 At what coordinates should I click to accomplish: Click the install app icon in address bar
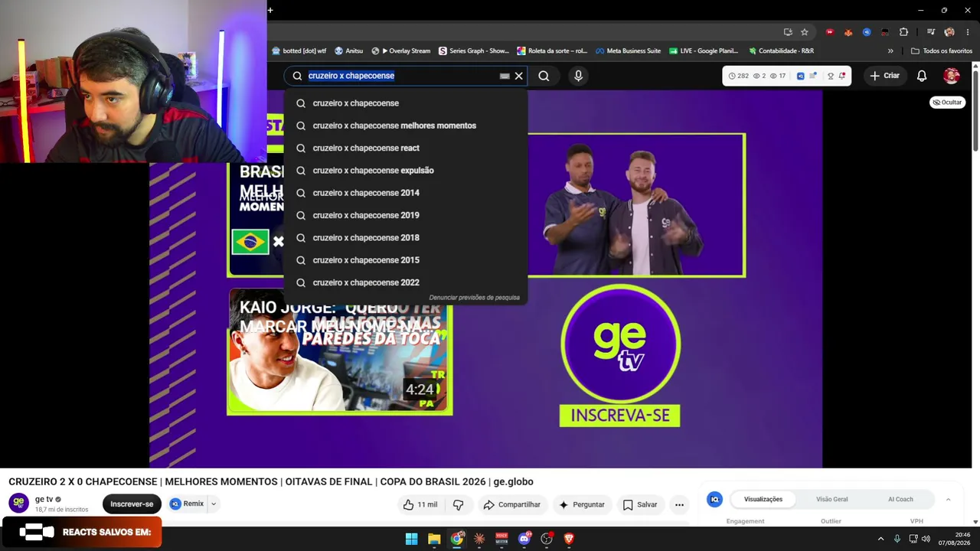[788, 32]
